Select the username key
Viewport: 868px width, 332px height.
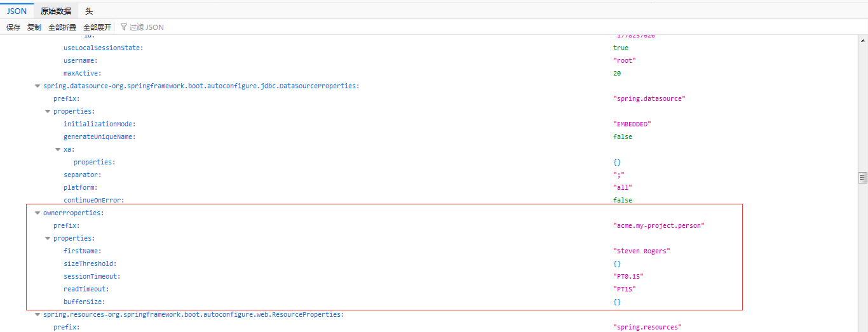click(x=80, y=60)
